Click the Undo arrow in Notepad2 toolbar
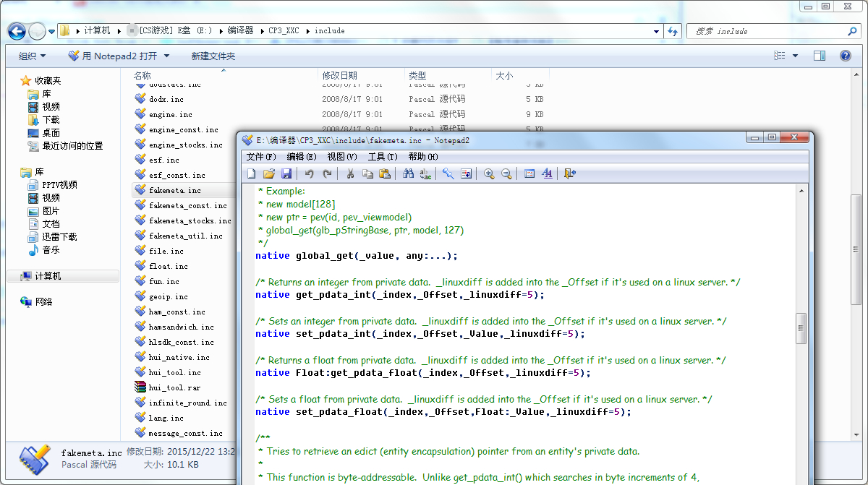This screenshot has width=868, height=485. [x=310, y=173]
